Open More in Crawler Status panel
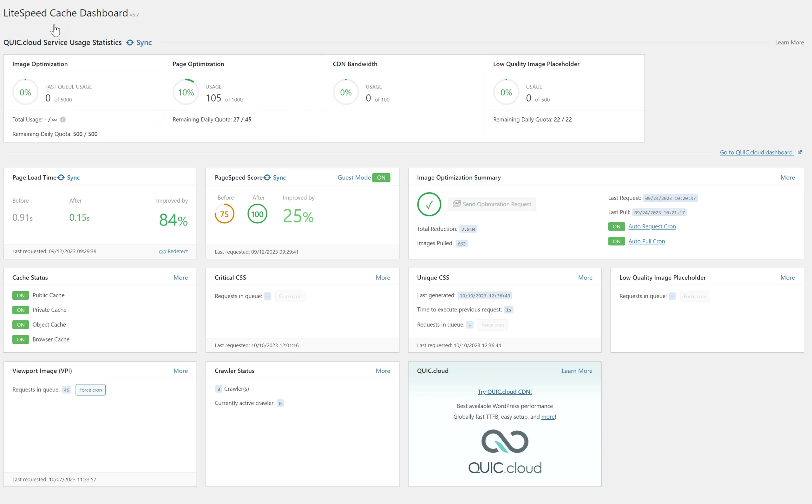 (383, 371)
